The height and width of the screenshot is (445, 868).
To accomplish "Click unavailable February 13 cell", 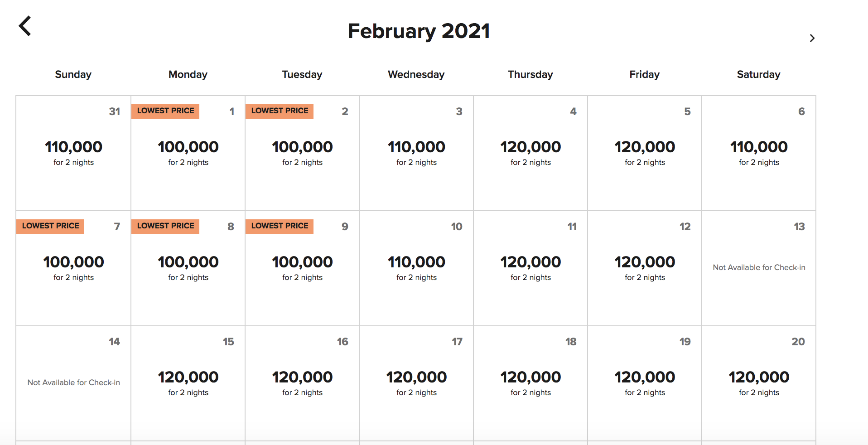I will (x=759, y=267).
